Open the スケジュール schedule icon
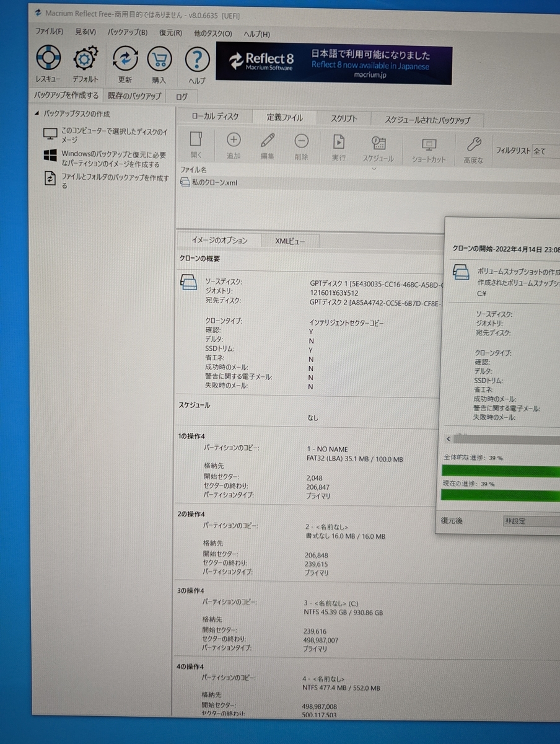The image size is (560, 744). tap(378, 143)
